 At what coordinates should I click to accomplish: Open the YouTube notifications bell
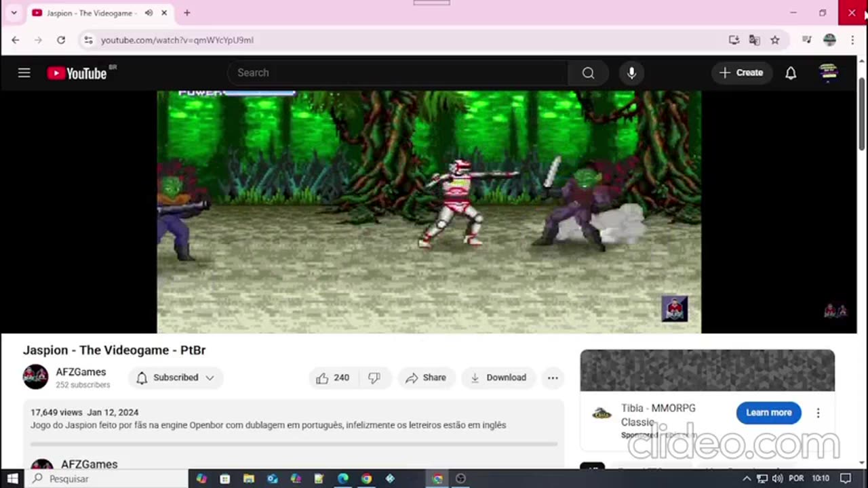coord(791,73)
